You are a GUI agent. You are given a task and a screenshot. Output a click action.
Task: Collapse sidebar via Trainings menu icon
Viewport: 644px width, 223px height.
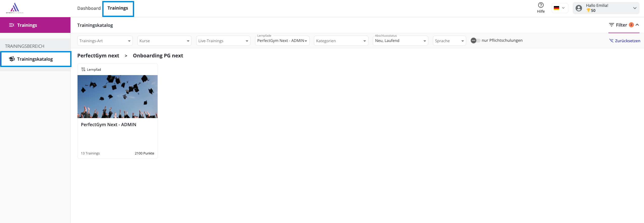click(x=11, y=25)
